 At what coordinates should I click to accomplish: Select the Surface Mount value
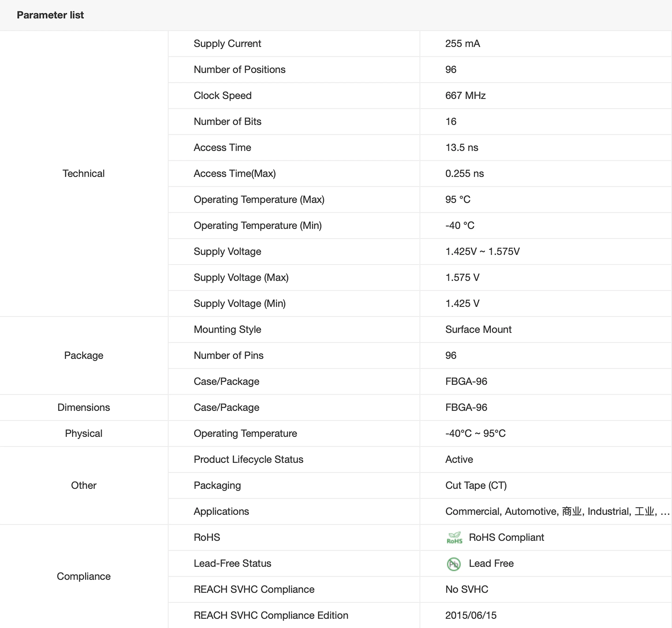[x=478, y=329]
